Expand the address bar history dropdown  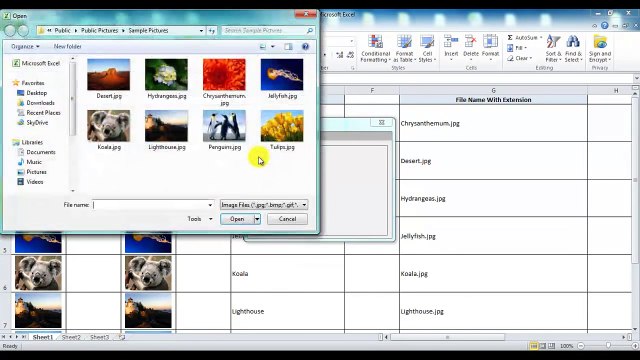point(201,31)
